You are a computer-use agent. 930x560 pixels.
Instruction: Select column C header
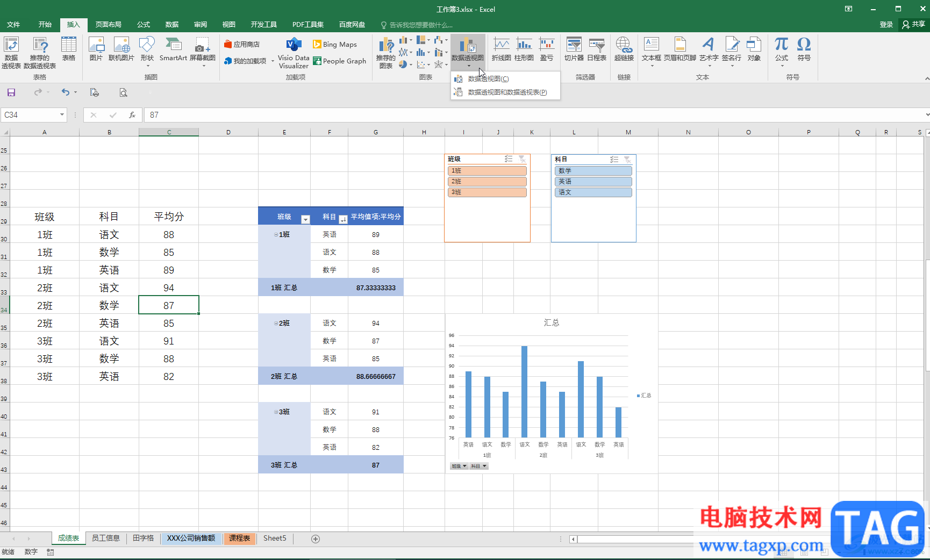(x=169, y=132)
